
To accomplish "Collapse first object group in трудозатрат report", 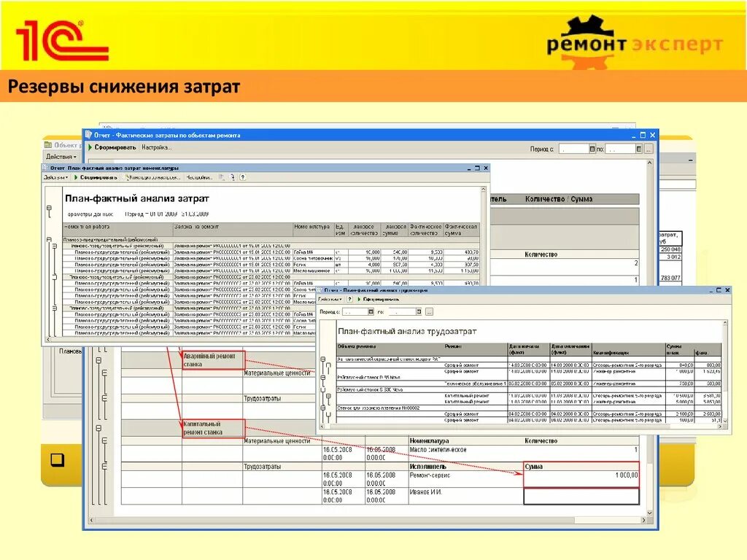I will [323, 359].
